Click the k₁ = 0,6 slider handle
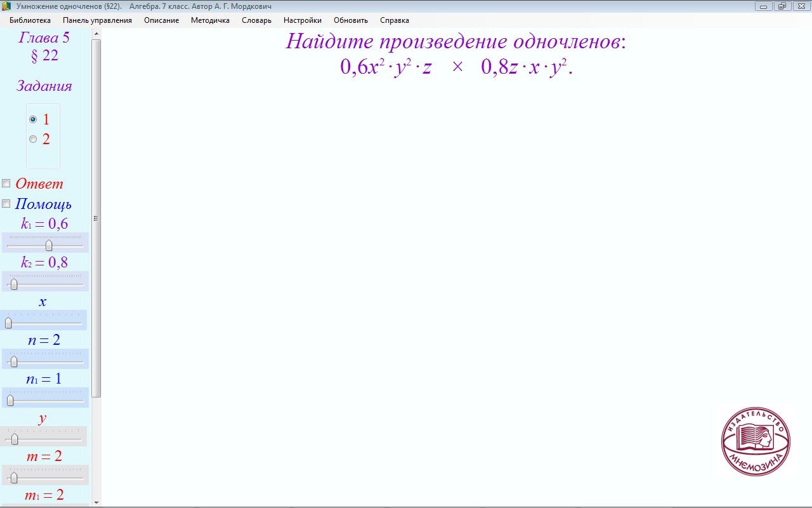 click(49, 245)
